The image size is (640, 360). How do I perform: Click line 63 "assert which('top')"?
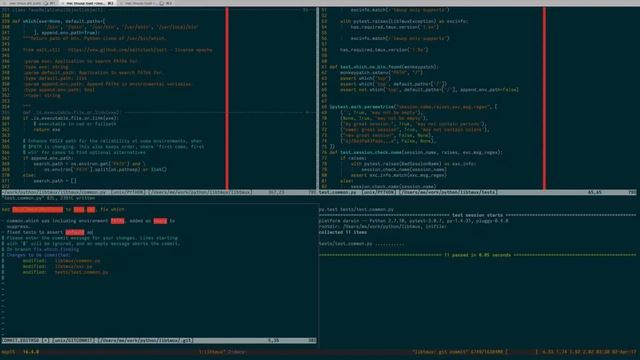click(365, 78)
